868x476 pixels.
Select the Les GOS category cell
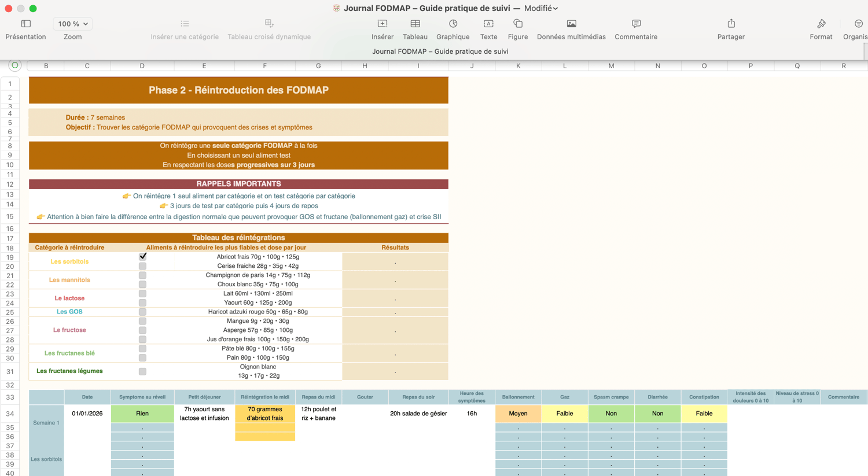coord(69,312)
